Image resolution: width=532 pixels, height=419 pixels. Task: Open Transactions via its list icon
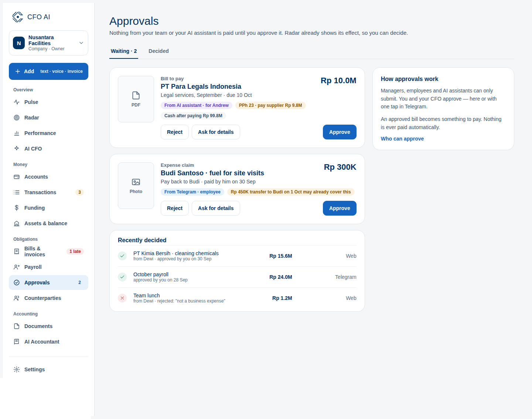tap(17, 192)
